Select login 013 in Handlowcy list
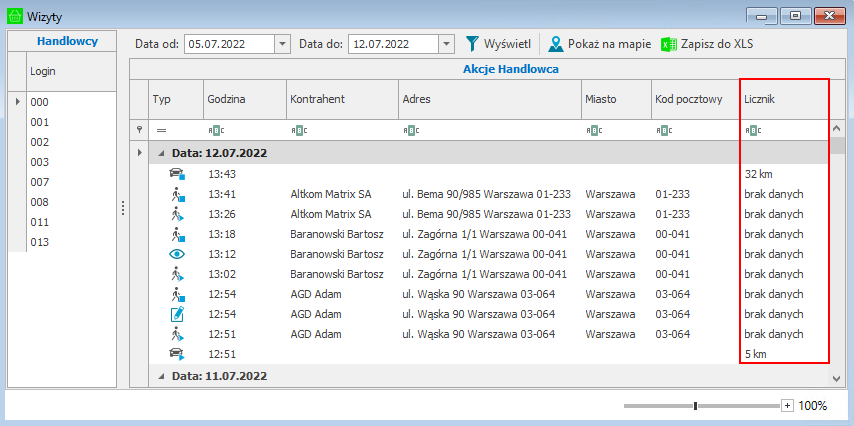Image resolution: width=854 pixels, height=426 pixels. click(x=40, y=242)
